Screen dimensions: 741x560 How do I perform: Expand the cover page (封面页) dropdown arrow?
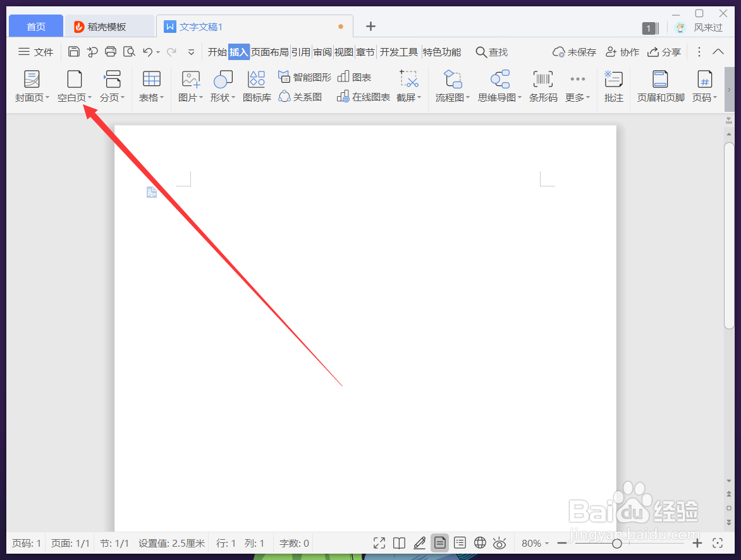[47, 97]
